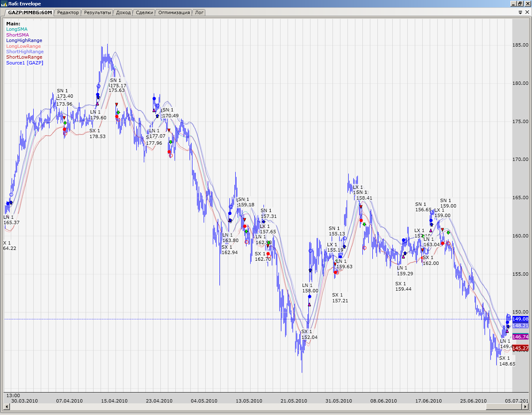Open the Сделки tab
532x415 pixels.
144,12
